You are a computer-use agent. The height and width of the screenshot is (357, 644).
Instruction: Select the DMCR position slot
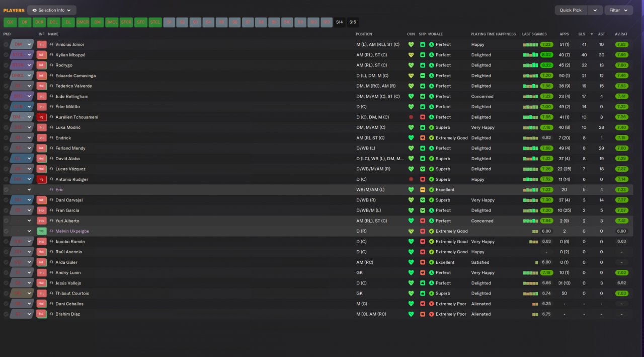83,22
